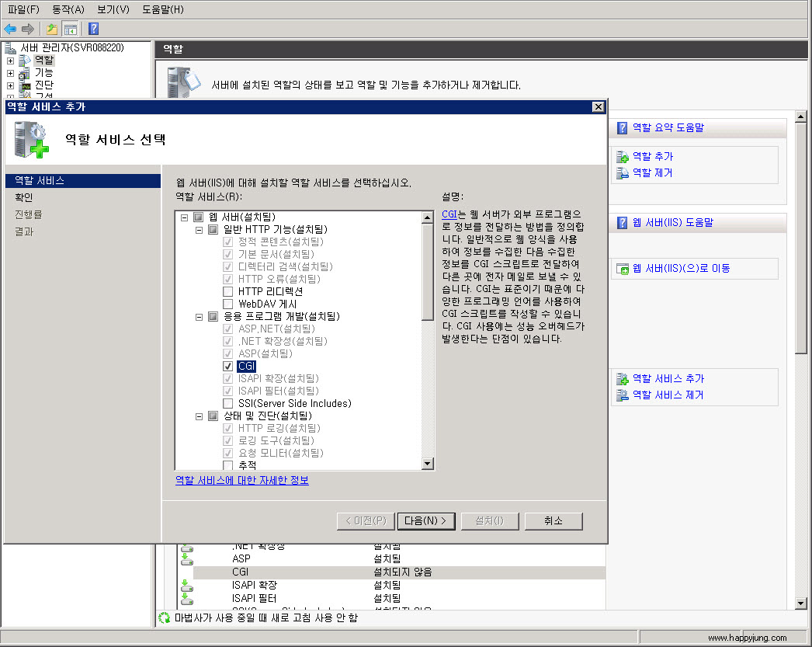Check the HTTP 리디렉션 checkbox
The height and width of the screenshot is (647, 812).
click(227, 291)
